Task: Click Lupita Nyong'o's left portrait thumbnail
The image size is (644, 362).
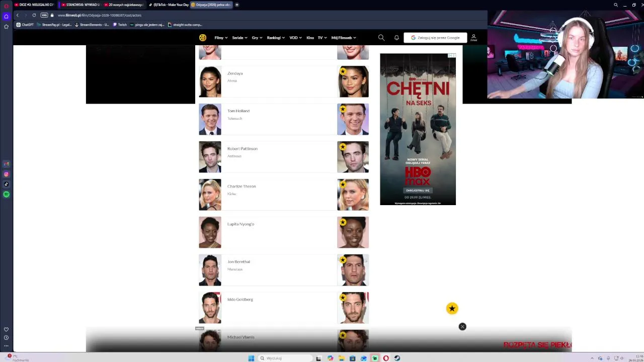Action: pos(210,232)
